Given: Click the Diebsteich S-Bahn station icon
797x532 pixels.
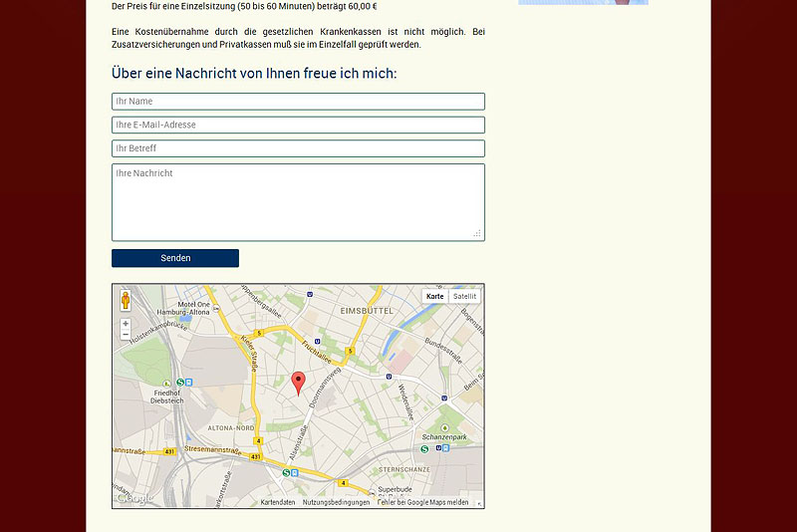Looking at the screenshot, I should click(x=179, y=382).
